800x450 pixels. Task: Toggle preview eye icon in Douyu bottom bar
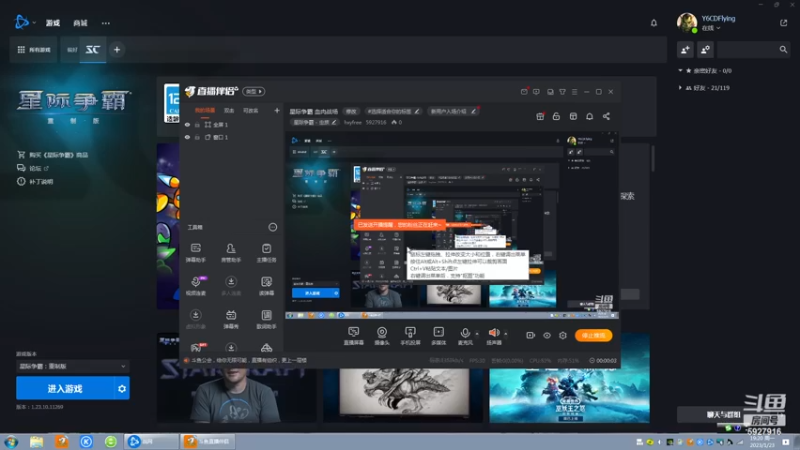tap(546, 335)
